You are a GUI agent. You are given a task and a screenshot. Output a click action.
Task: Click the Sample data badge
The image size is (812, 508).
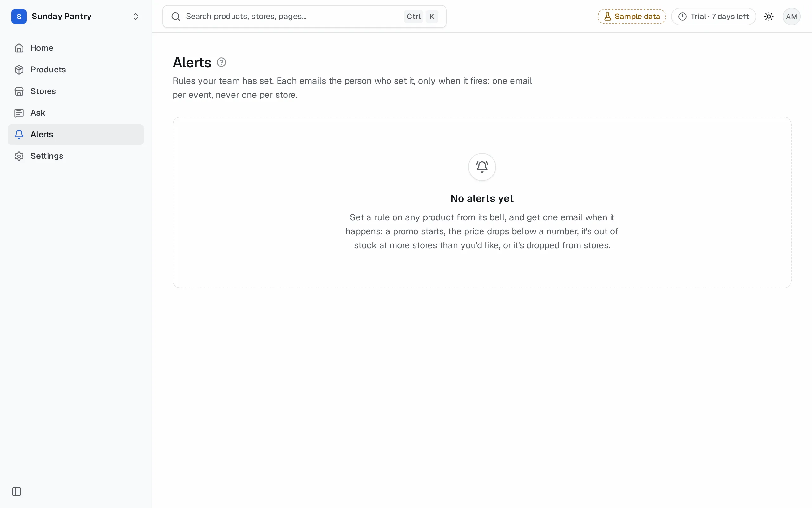click(632, 17)
